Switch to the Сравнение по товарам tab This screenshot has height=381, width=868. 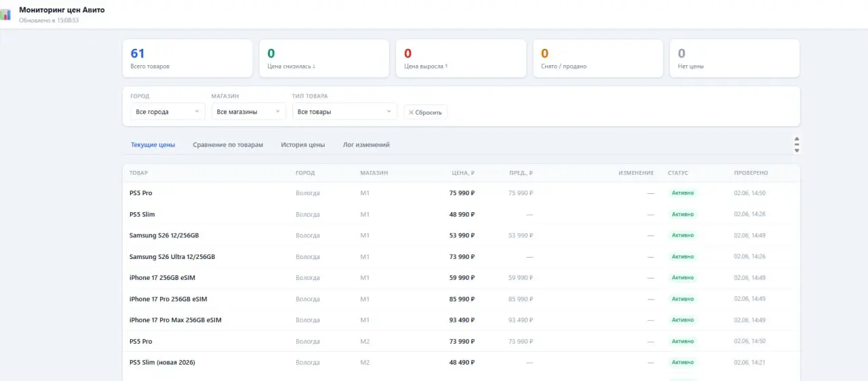pyautogui.click(x=228, y=144)
